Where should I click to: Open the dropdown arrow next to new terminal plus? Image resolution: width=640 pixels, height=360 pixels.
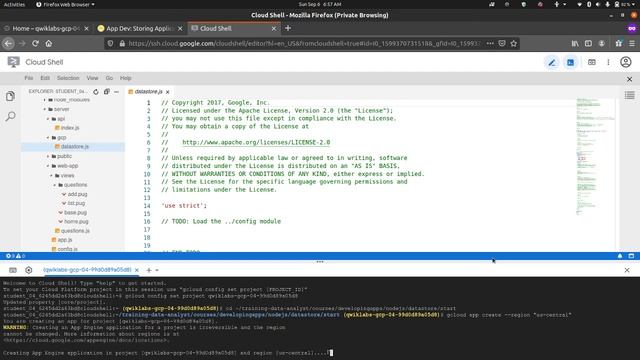click(x=157, y=270)
